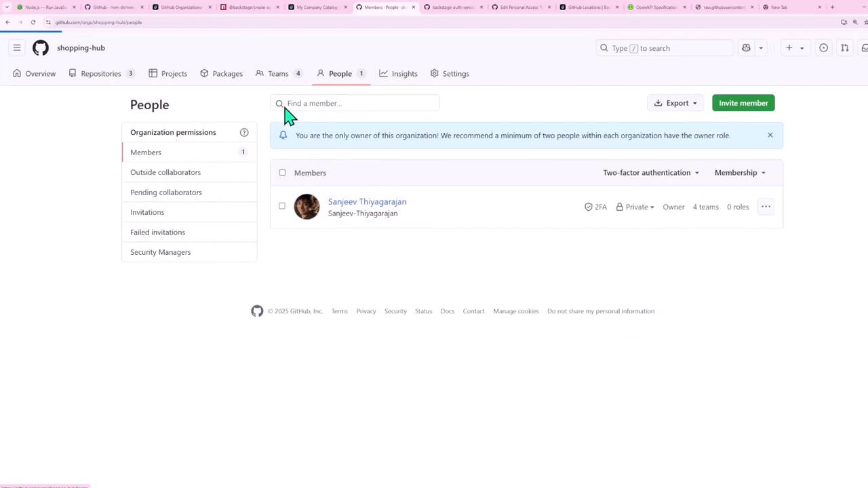Click the '4 teams' link
868x488 pixels.
[x=705, y=207]
